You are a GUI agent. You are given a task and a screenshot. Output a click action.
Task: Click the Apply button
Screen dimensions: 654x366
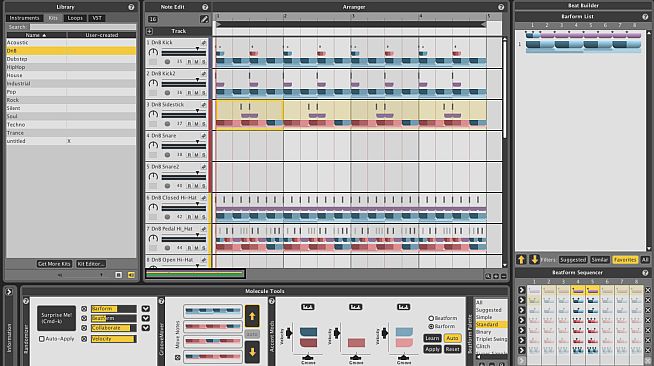click(432, 349)
